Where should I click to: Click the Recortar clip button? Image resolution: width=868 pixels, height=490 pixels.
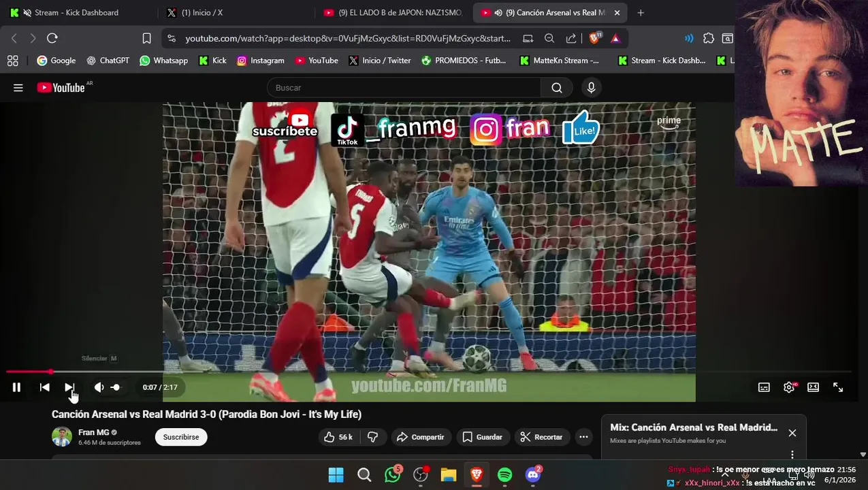(x=542, y=437)
